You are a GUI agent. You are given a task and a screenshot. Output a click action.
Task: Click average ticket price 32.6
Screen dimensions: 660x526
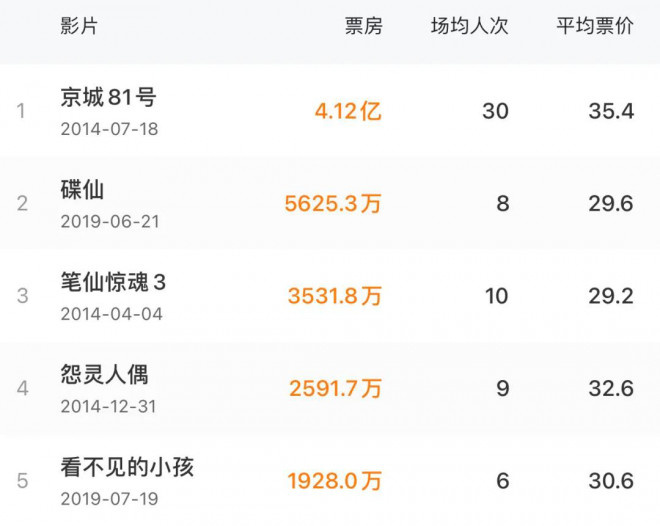click(x=611, y=389)
